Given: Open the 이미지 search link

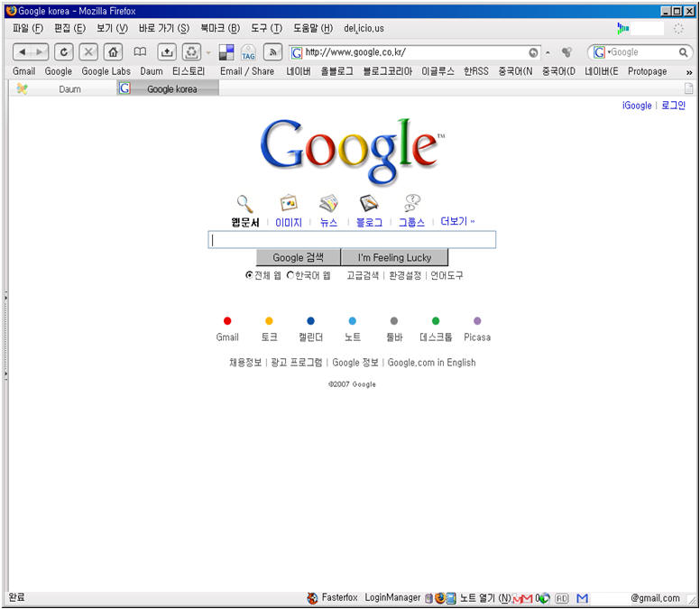Looking at the screenshot, I should click(x=289, y=222).
